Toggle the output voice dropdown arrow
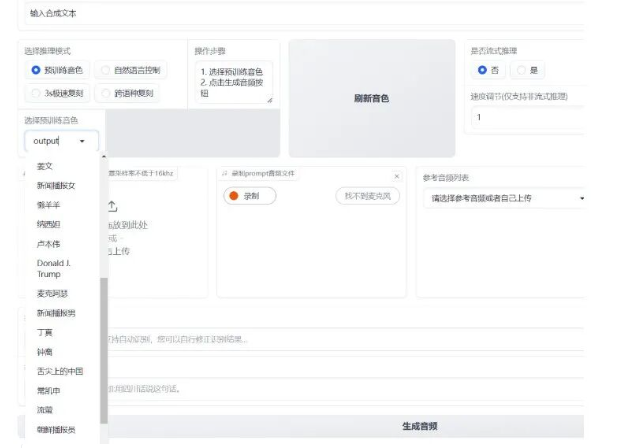This screenshot has width=636, height=448. pos(82,141)
